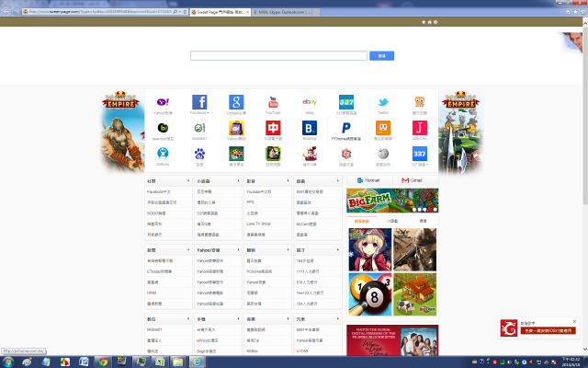Open the Baidu paw icon

click(199, 154)
